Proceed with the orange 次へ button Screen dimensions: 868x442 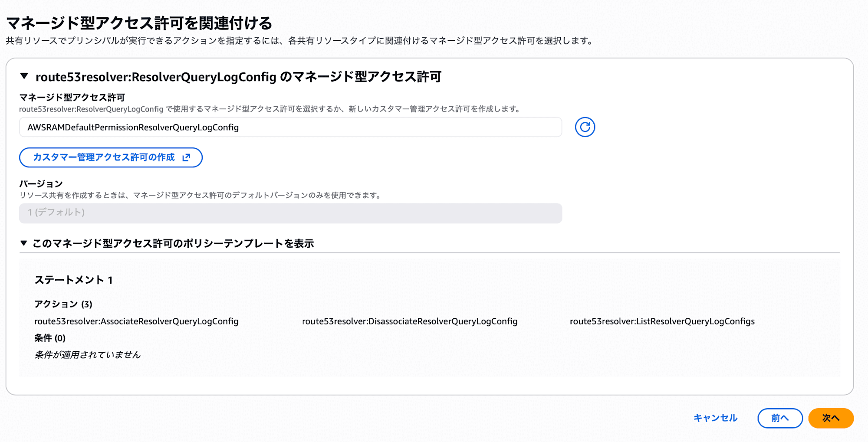tap(831, 418)
